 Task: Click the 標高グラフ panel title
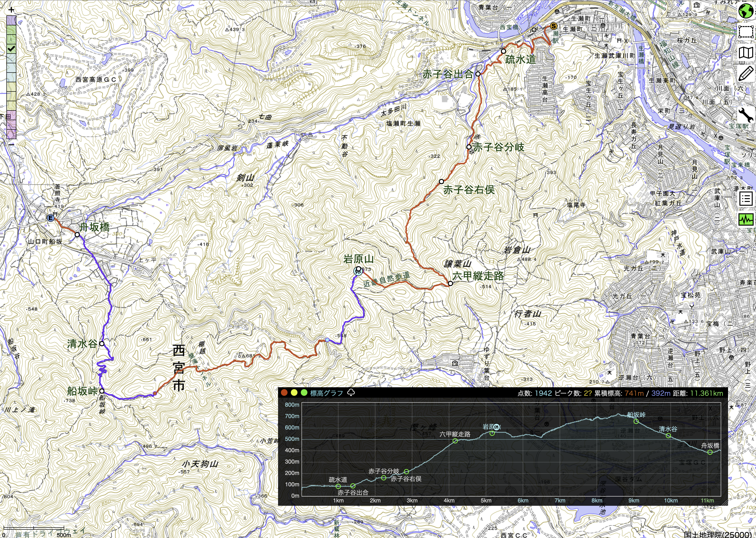pyautogui.click(x=326, y=393)
